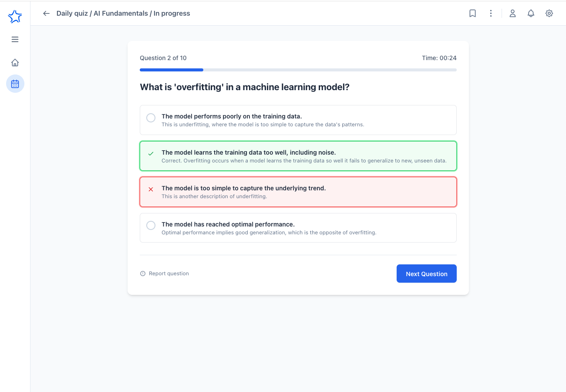Click the quiz progress bar
Image resolution: width=566 pixels, height=392 pixels.
[x=298, y=70]
